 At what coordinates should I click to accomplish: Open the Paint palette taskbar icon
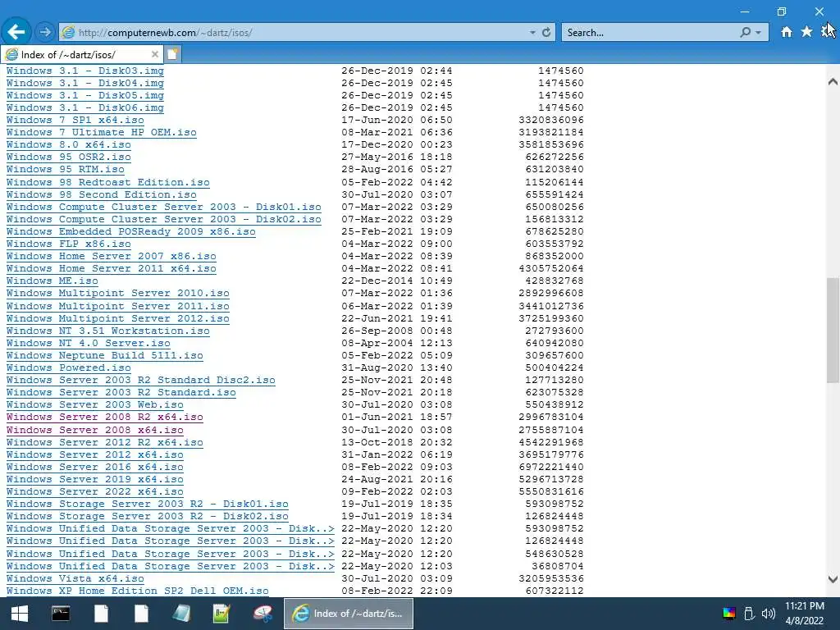coord(262,614)
